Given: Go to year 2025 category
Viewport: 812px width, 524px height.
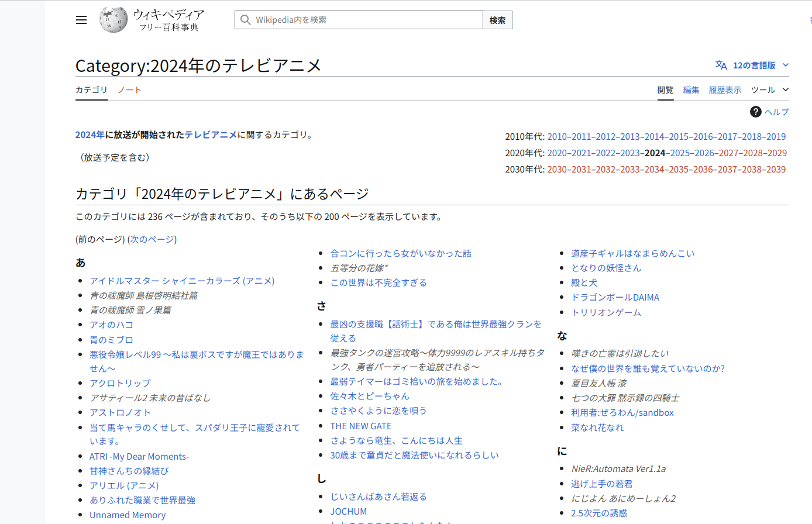Looking at the screenshot, I should (680, 153).
